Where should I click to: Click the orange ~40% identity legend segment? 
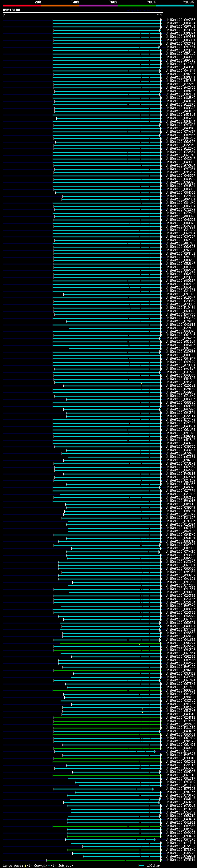(60, 6)
